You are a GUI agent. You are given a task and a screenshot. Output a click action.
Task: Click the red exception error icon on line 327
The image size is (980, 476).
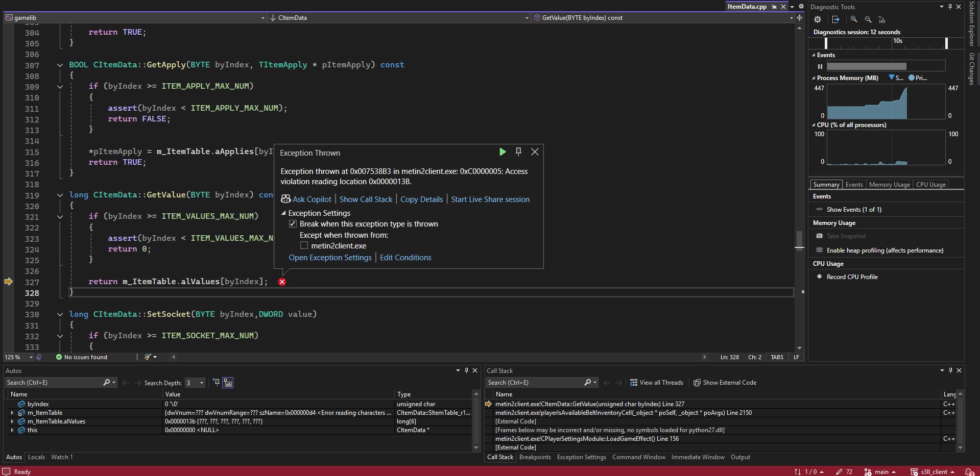[282, 282]
